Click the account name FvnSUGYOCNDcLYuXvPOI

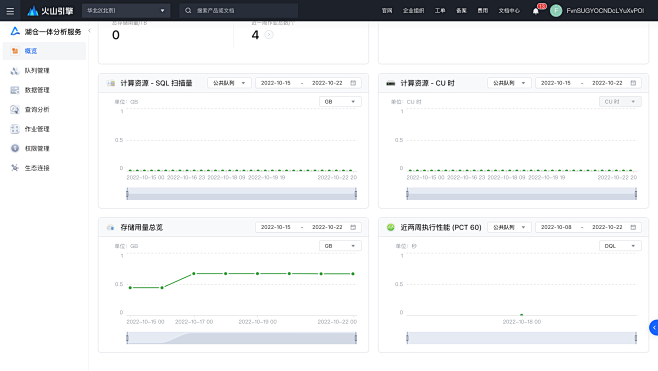tap(605, 10)
